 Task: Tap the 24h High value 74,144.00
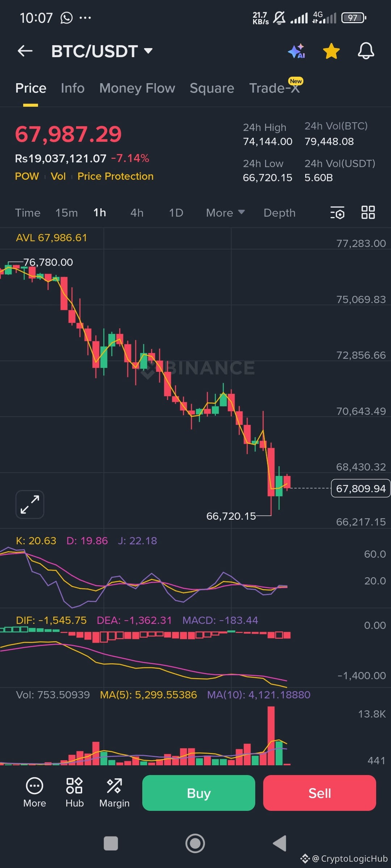[x=268, y=141]
